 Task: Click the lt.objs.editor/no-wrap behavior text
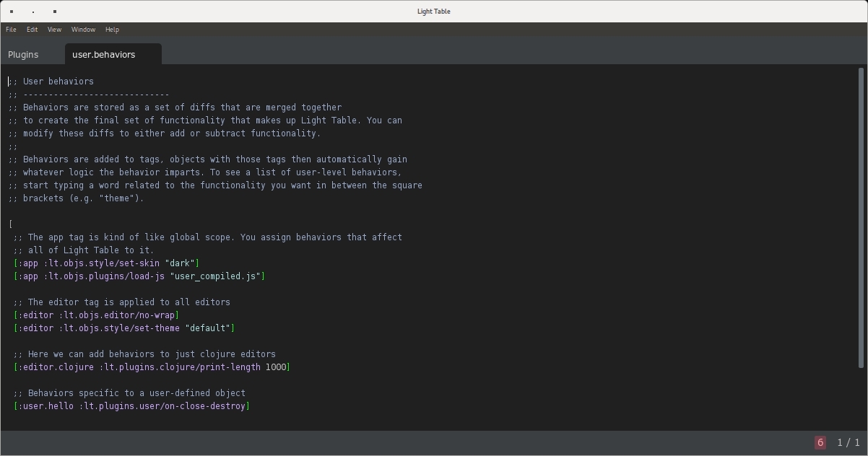pos(119,315)
